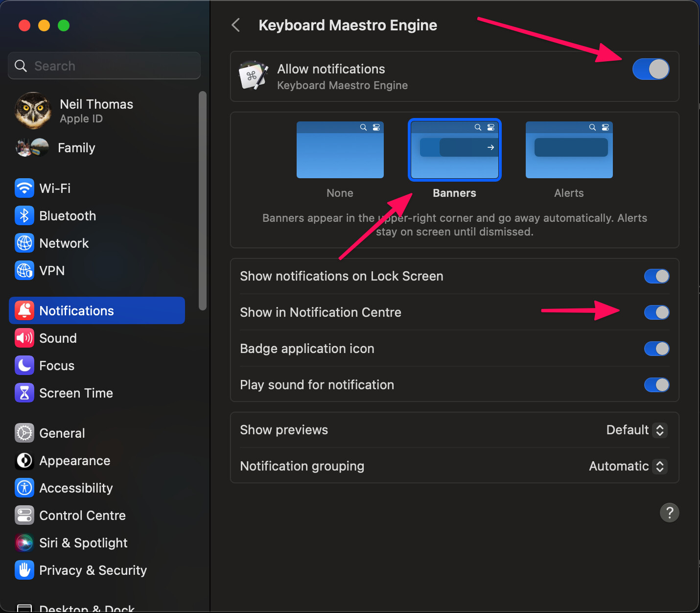
Task: Open Bluetooth settings pane
Action: (97, 215)
